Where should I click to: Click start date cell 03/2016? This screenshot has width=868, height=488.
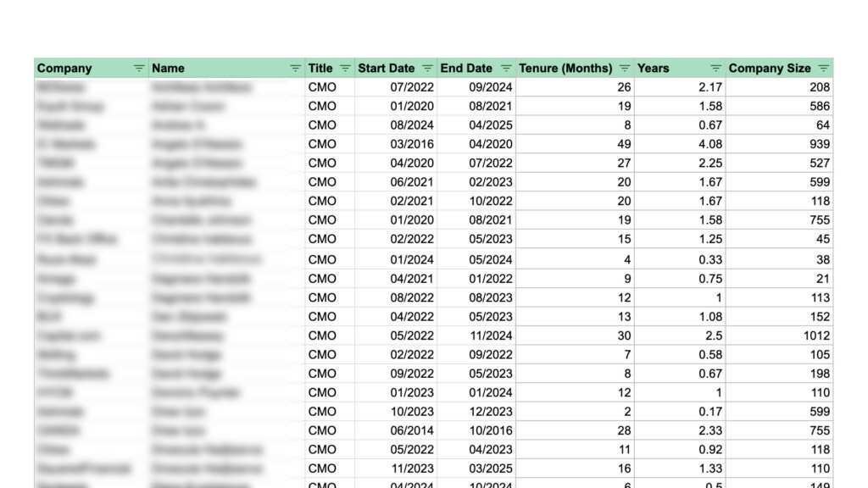pos(396,144)
